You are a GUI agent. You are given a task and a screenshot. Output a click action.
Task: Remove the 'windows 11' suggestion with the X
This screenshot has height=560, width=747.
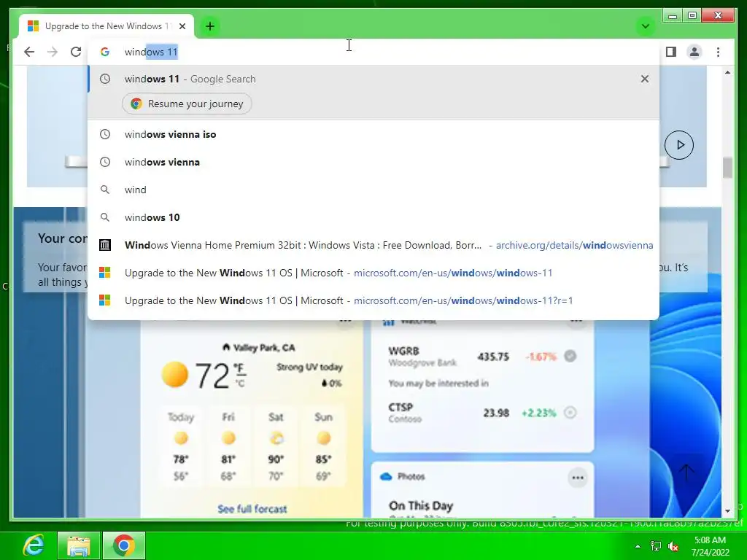[645, 79]
